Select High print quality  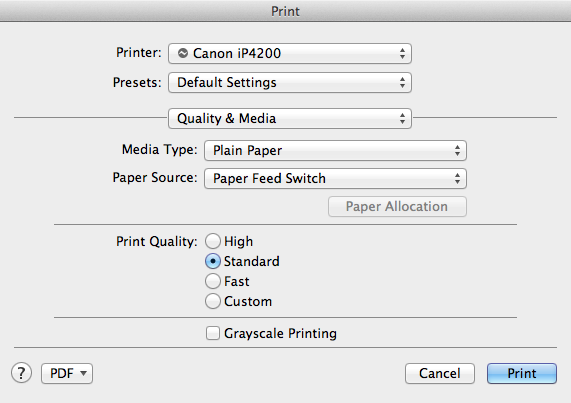[x=213, y=241]
